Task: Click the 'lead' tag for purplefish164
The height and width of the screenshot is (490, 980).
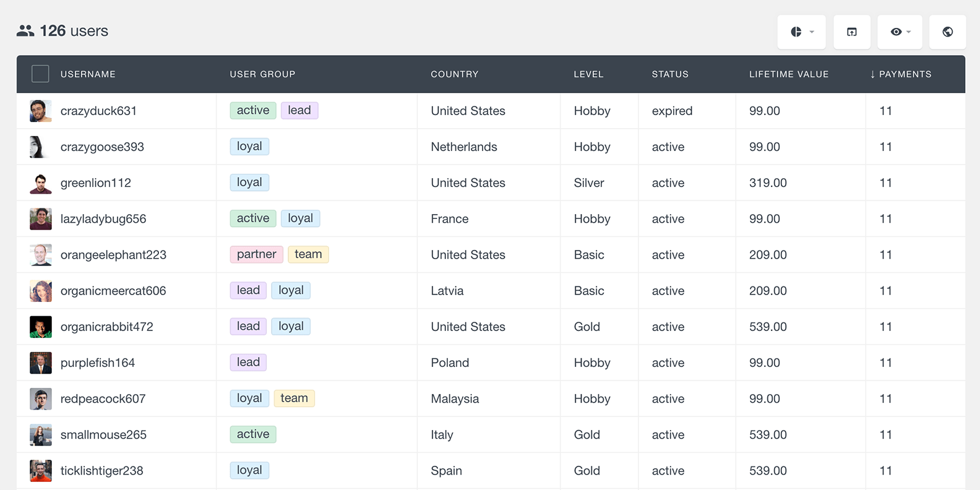Action: (x=248, y=362)
